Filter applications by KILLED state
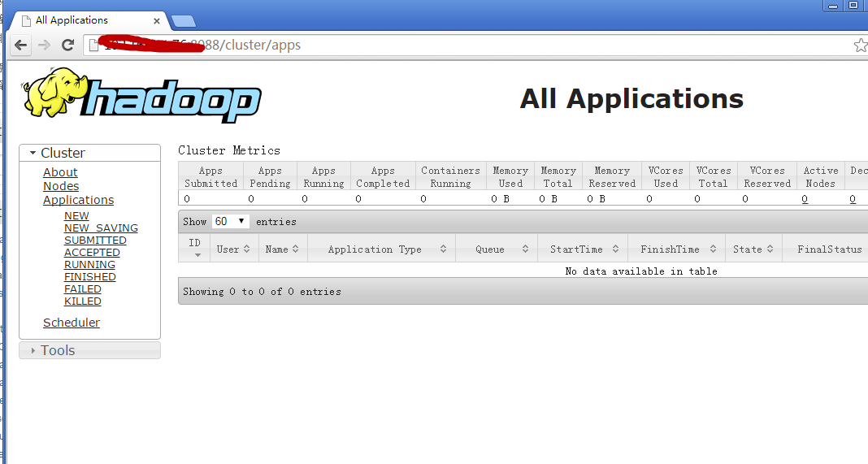The image size is (868, 464). point(82,301)
